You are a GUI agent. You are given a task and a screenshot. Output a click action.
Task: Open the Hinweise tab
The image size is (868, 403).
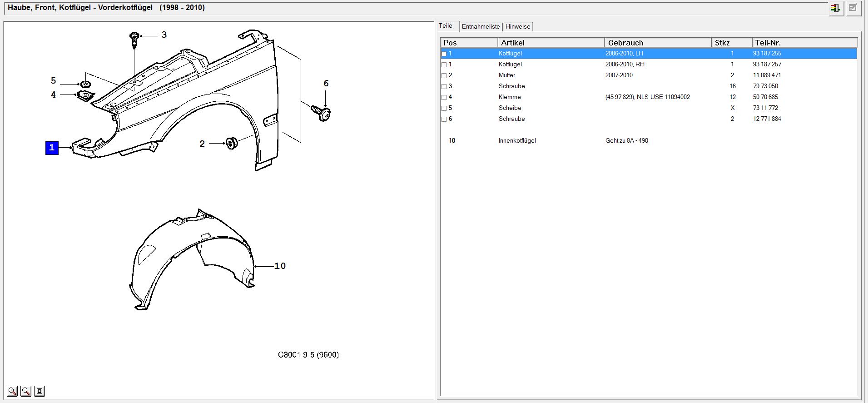[518, 26]
